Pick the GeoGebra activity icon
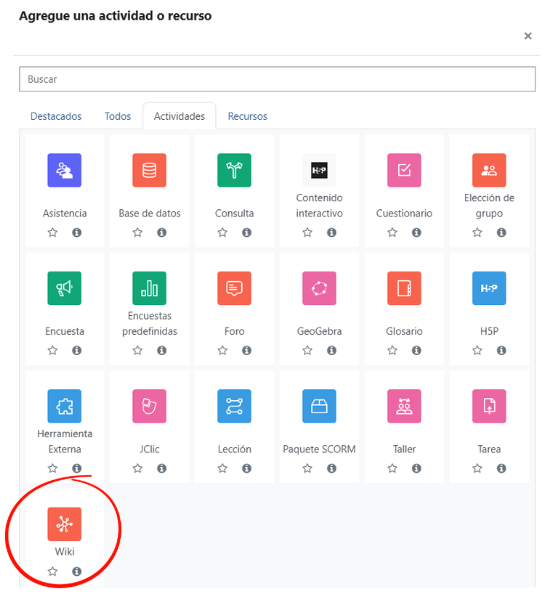Screen dimensions: 545x603 (x=319, y=288)
